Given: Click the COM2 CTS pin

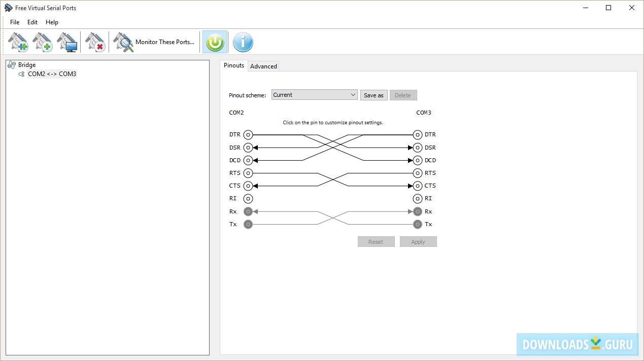Looking at the screenshot, I should point(248,186).
